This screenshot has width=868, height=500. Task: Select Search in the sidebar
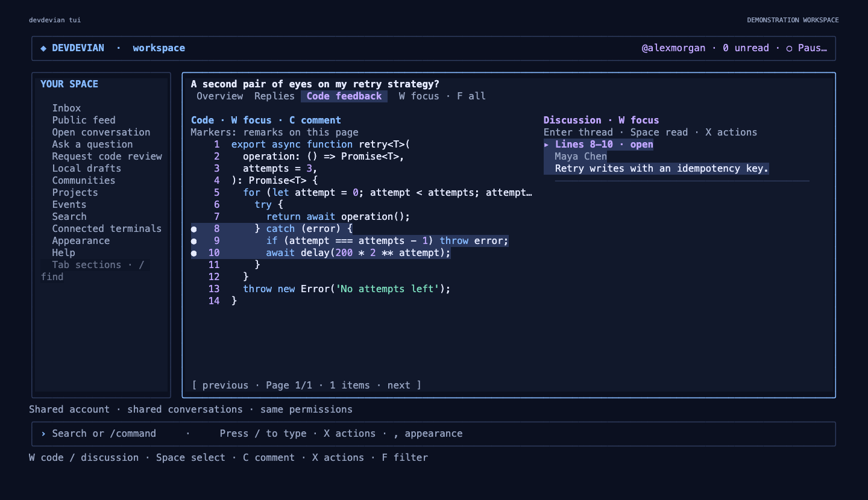tap(69, 217)
